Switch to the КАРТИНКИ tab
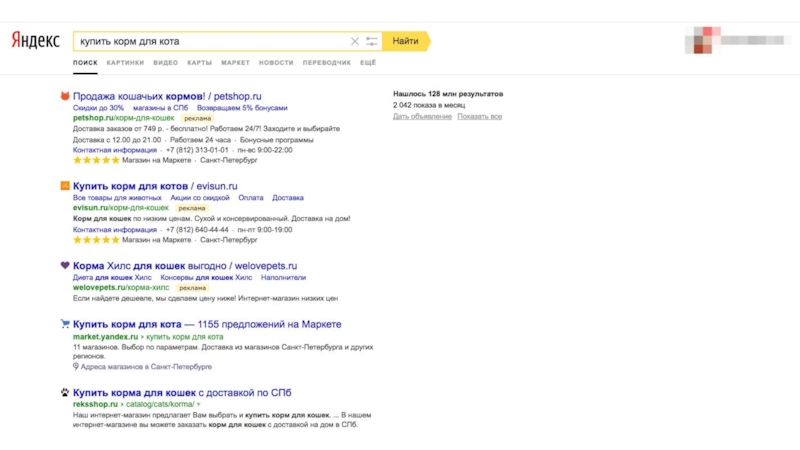This screenshot has height=450, width=800. [x=125, y=63]
